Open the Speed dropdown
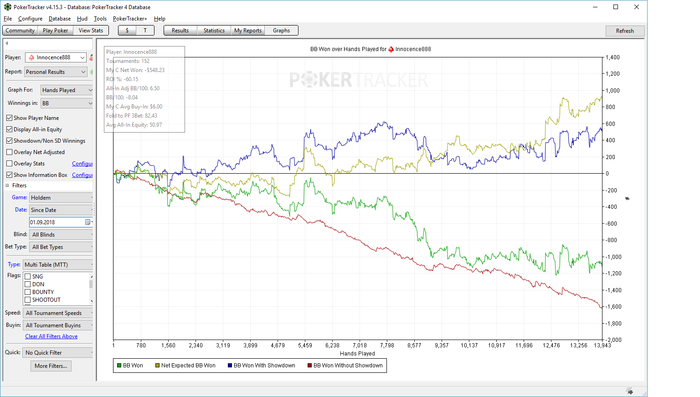Viewport: 700px width, 397px height. [x=58, y=313]
